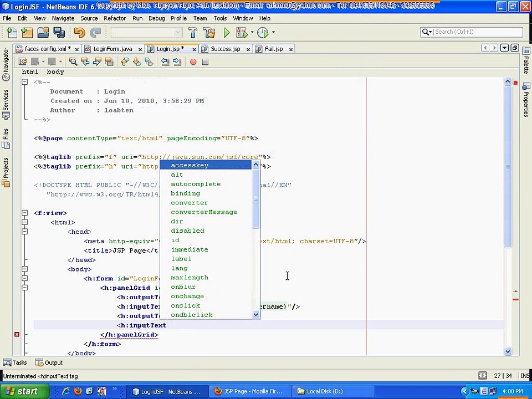Click the Build Main Project hammer icon
532x399 pixels.
pyautogui.click(x=193, y=33)
